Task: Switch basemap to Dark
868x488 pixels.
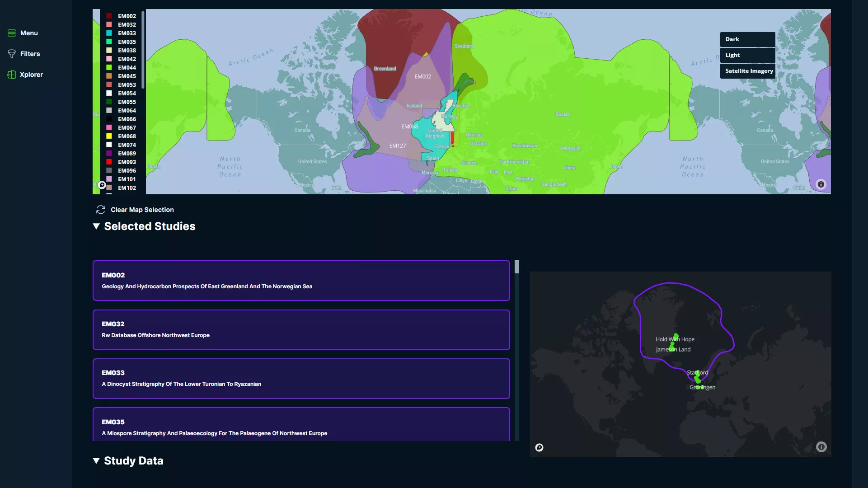Action: 747,39
